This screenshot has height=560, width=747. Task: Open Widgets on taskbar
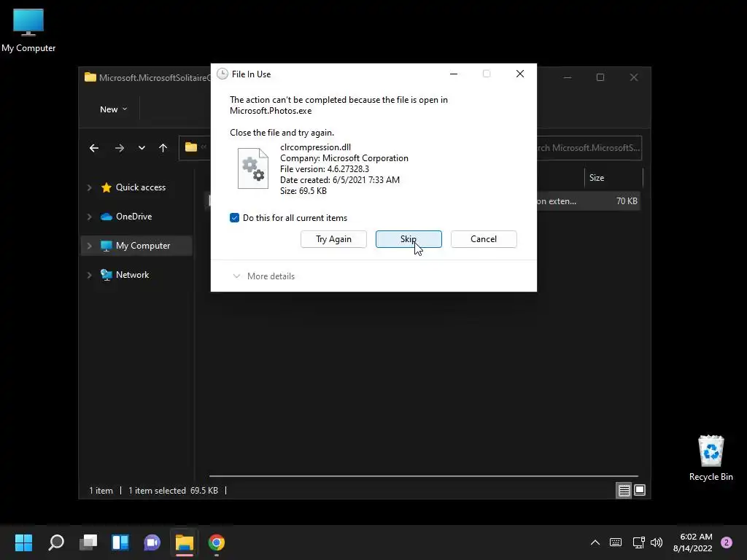(120, 542)
